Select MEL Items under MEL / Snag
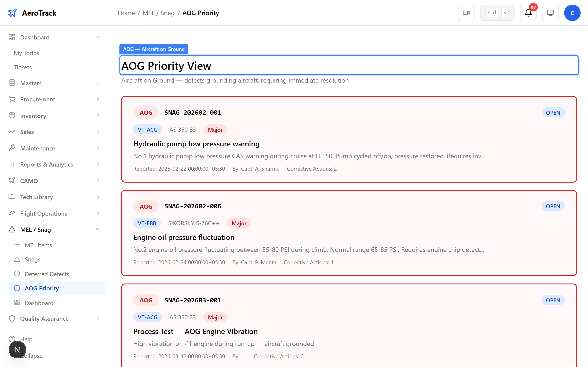This screenshot has width=588, height=367. pos(38,245)
